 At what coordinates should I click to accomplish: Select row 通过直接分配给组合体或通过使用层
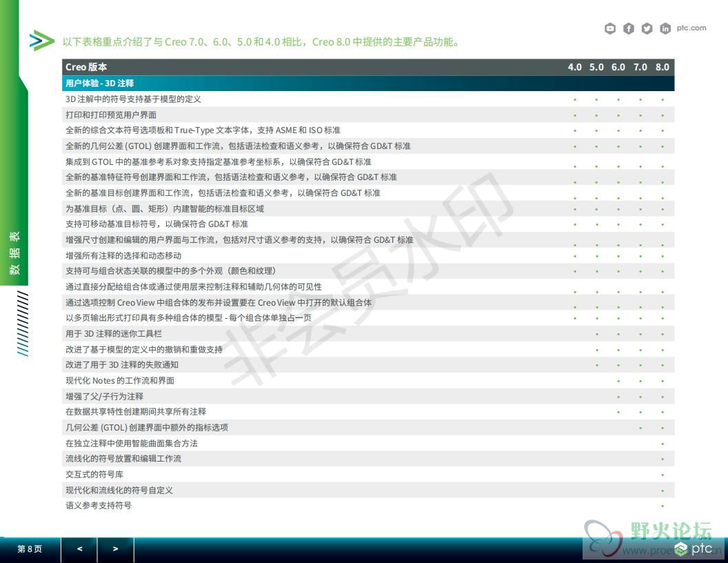pos(368,286)
